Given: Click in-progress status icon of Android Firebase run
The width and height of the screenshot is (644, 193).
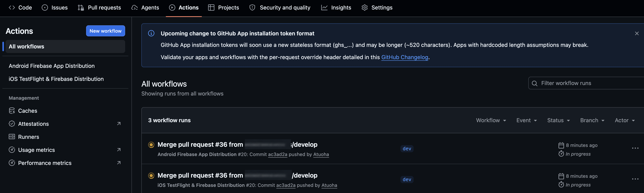Looking at the screenshot, I should pos(151,145).
